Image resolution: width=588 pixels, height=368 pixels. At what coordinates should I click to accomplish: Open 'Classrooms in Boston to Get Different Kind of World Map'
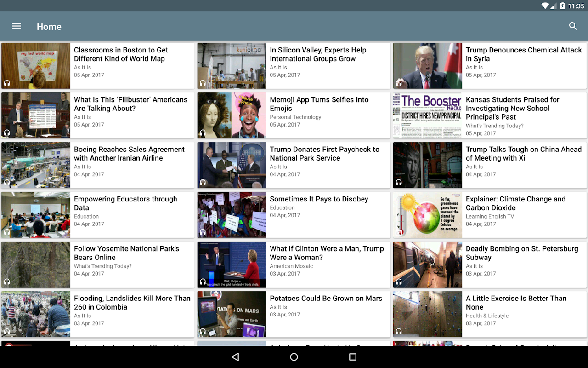[121, 54]
